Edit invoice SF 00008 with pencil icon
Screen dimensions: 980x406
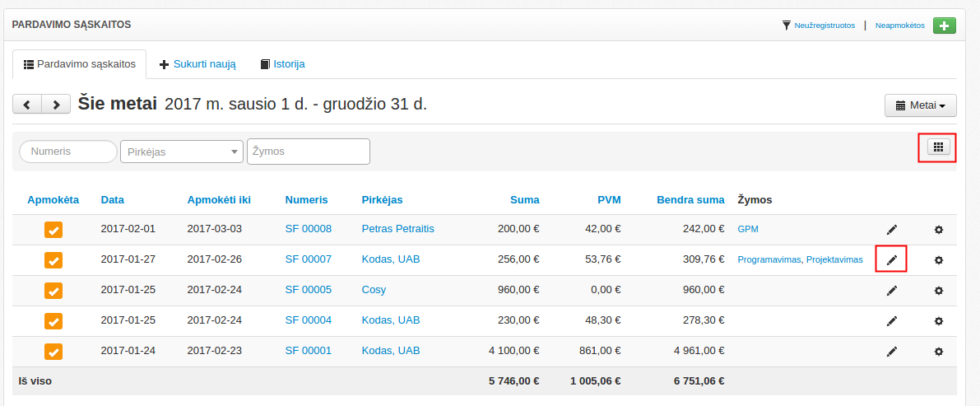(892, 230)
